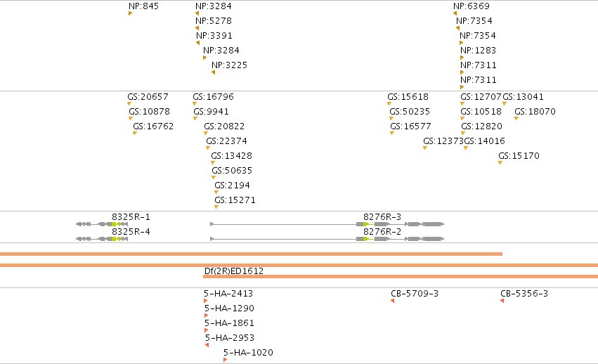Select the triangle marker below GS:2194
Viewport: 598px width, 364px height.
click(x=216, y=193)
